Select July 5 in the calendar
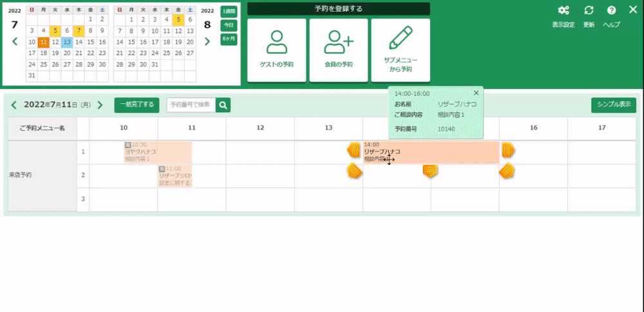The width and height of the screenshot is (644, 312). pyautogui.click(x=55, y=30)
